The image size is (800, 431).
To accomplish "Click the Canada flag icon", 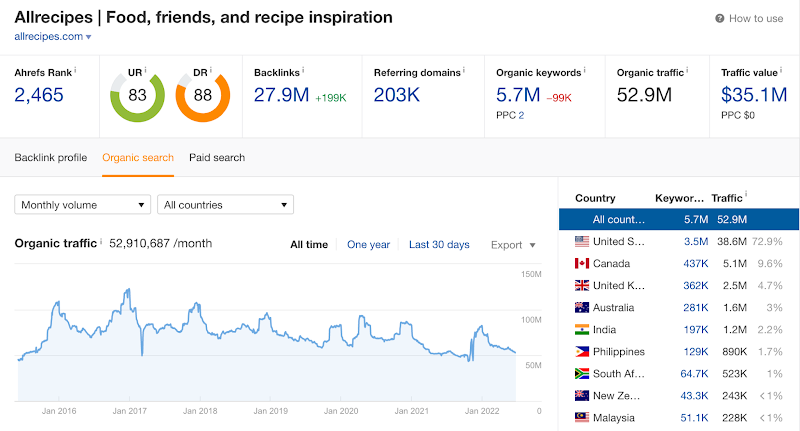I will pyautogui.click(x=582, y=263).
